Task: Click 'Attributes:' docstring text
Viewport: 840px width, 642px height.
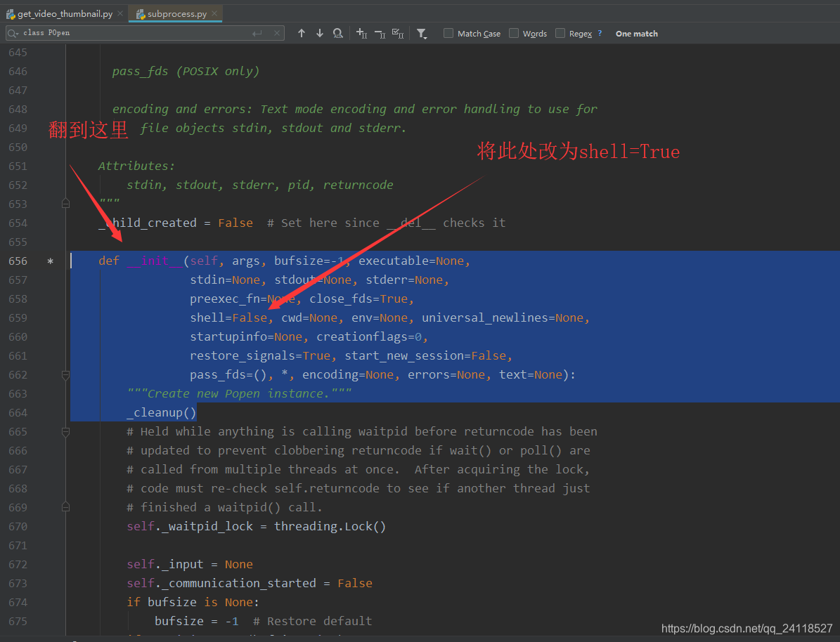Action: tap(136, 166)
